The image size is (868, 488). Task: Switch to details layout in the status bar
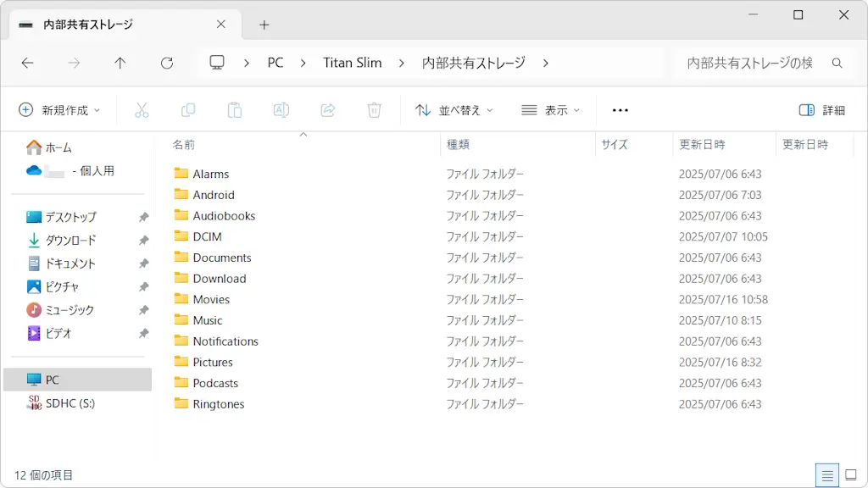(828, 474)
